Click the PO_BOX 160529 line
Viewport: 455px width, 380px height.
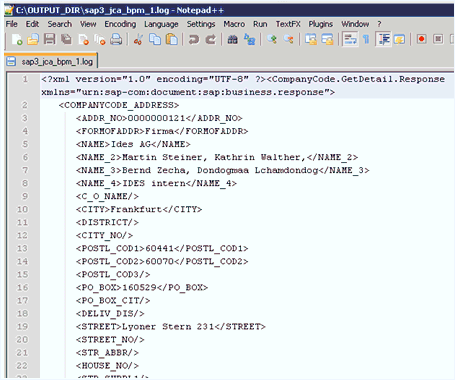(142, 287)
